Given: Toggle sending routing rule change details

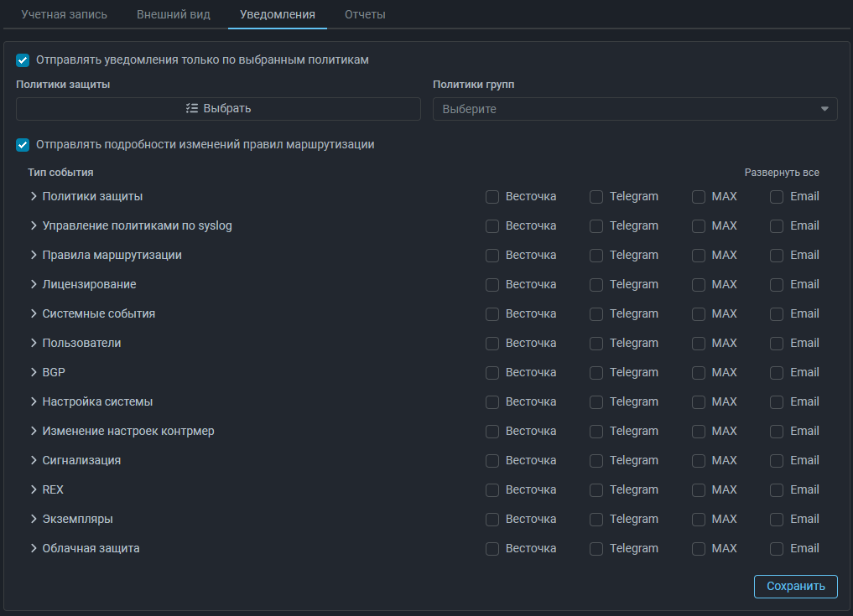Looking at the screenshot, I should [x=23, y=145].
